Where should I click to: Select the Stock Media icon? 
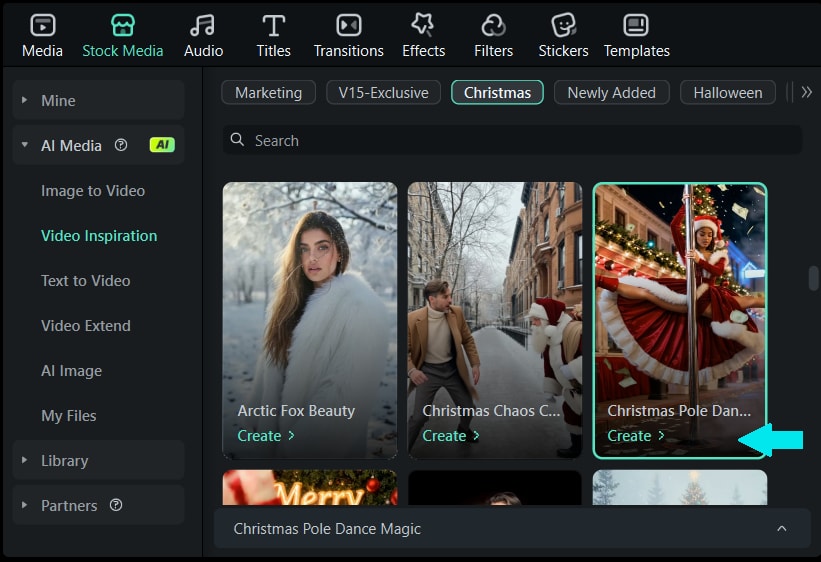[123, 25]
